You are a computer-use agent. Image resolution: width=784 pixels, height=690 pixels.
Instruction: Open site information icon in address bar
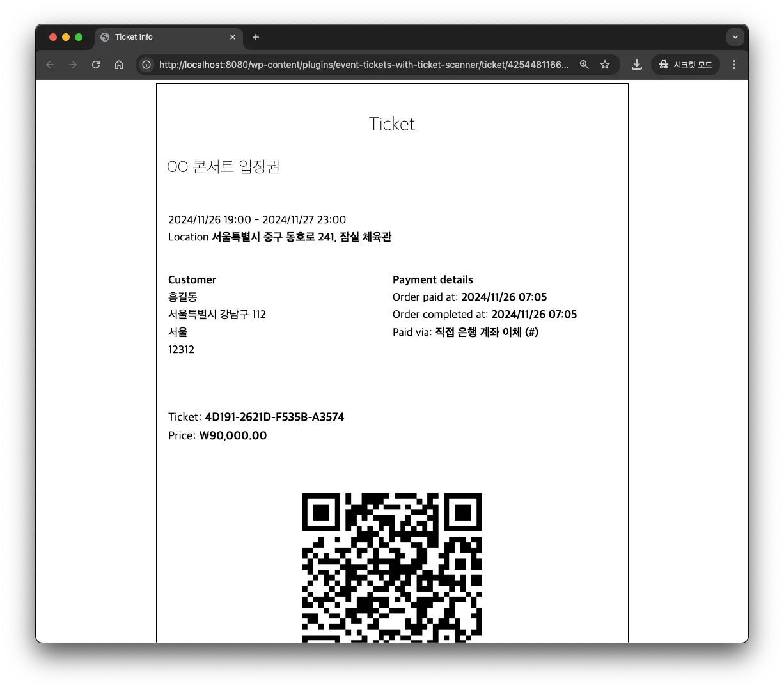(146, 65)
